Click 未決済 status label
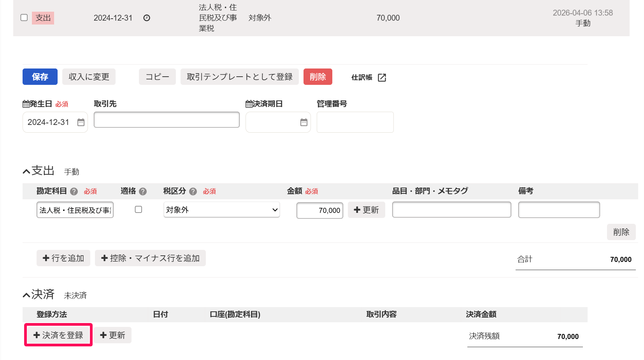Screen dimensions: 644x360 [75, 296]
